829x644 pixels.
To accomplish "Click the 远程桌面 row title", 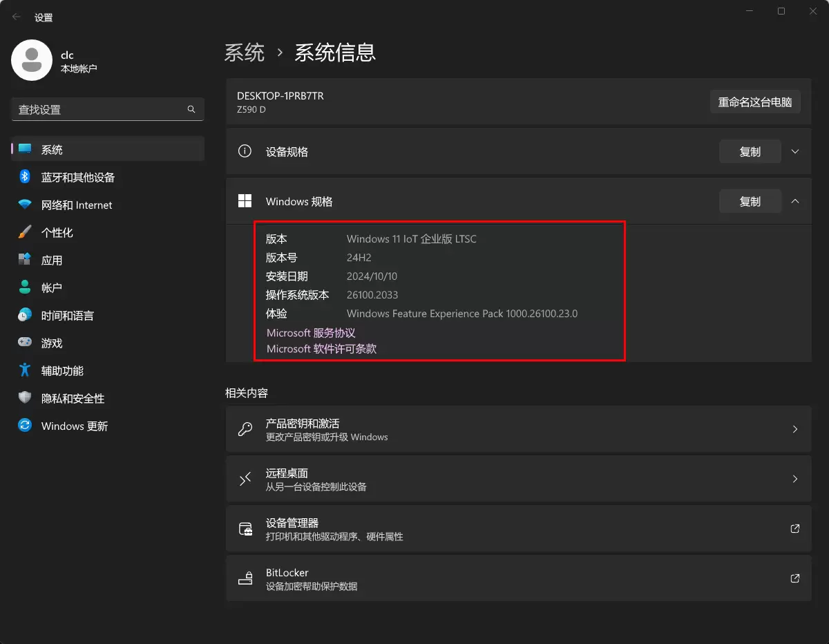I will [287, 473].
